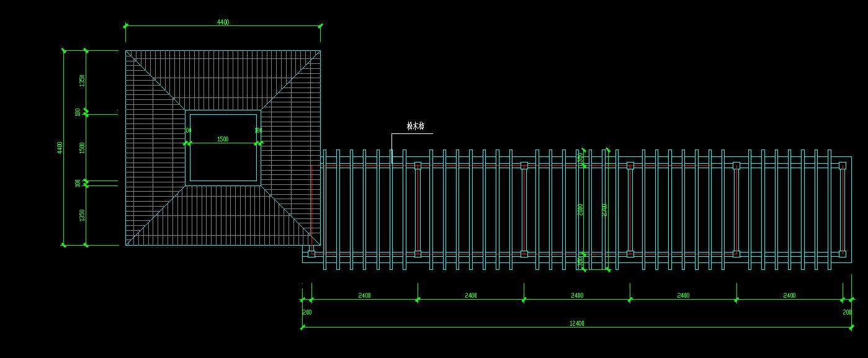Screen dimensions: 868x358
Task: Click the left 200 overhang dimension text
Action: click(x=306, y=312)
